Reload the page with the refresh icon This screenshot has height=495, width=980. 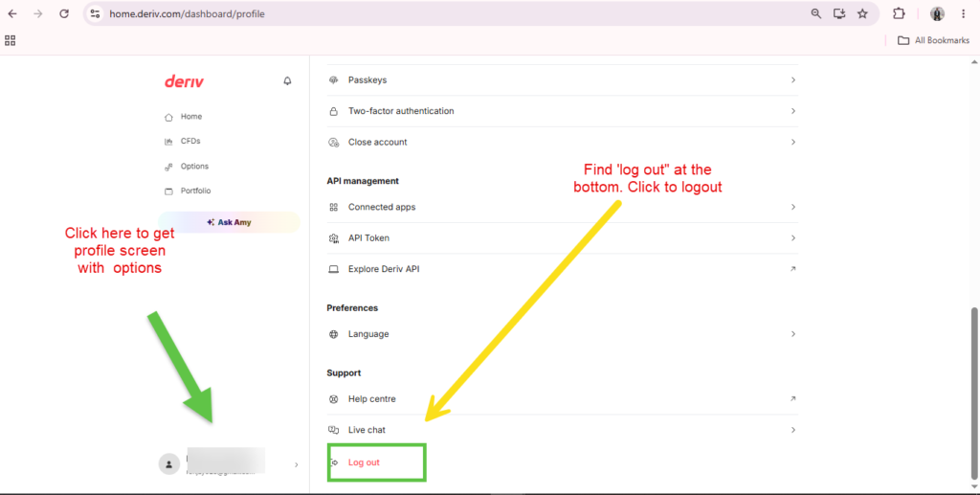(64, 13)
